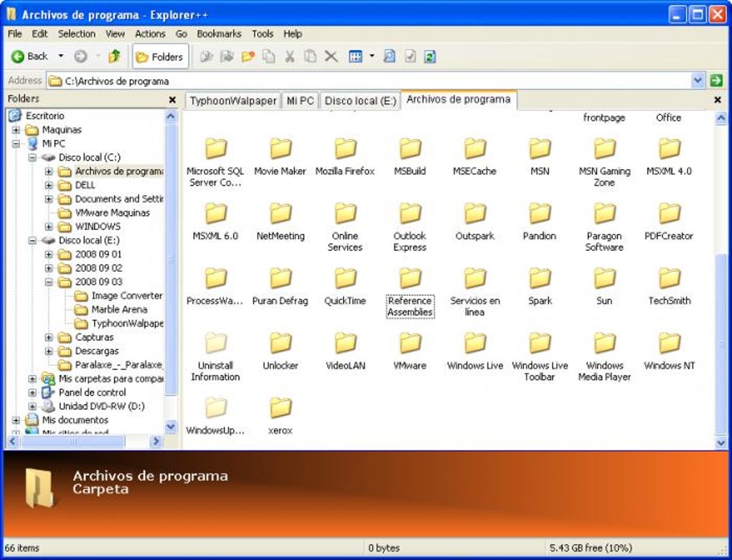
Task: Click the Cut scissors toolbar icon
Action: pyautogui.click(x=290, y=57)
